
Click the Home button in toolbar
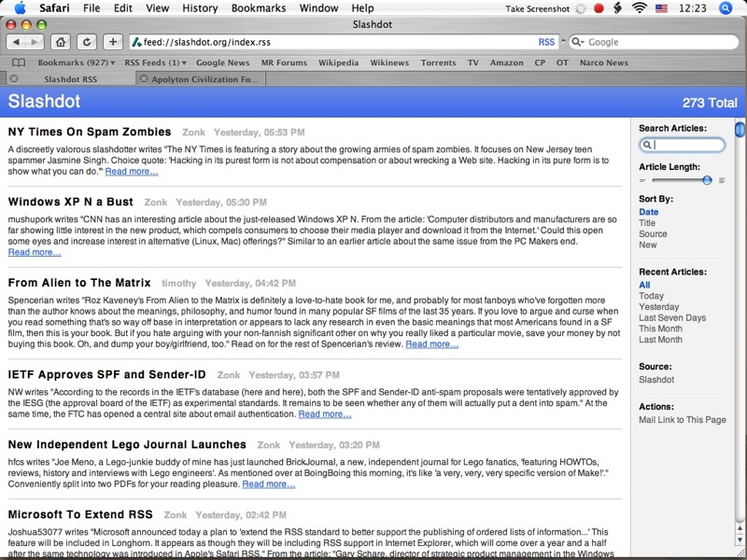coord(61,42)
